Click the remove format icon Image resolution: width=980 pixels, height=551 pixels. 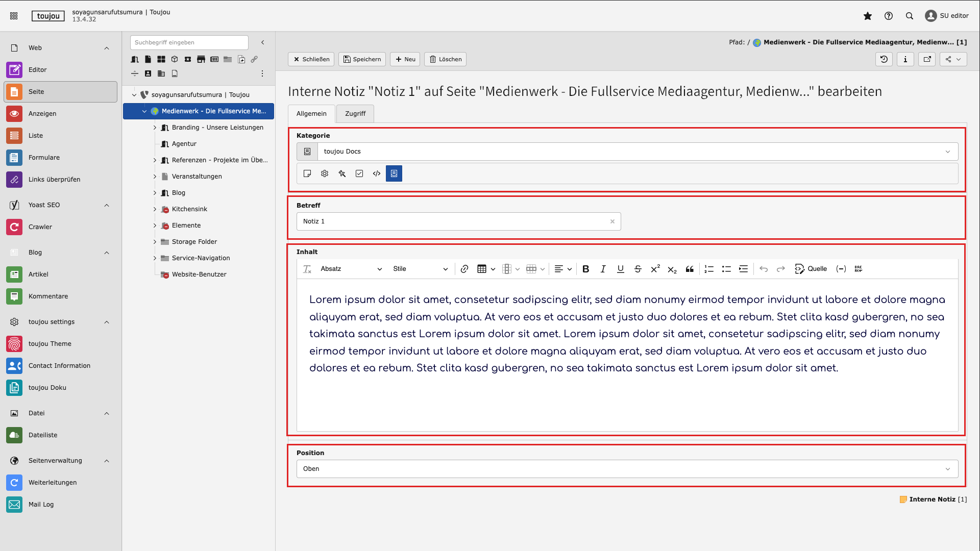(x=307, y=269)
